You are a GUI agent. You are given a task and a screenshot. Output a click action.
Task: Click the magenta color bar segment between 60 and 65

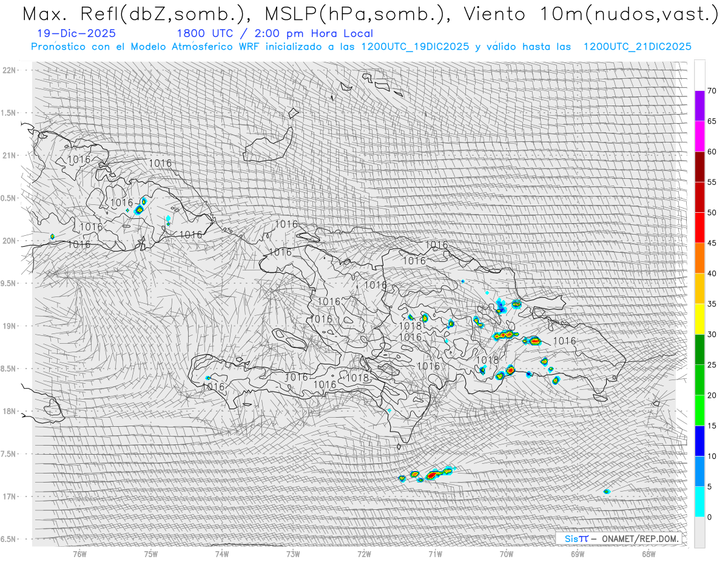click(x=699, y=136)
